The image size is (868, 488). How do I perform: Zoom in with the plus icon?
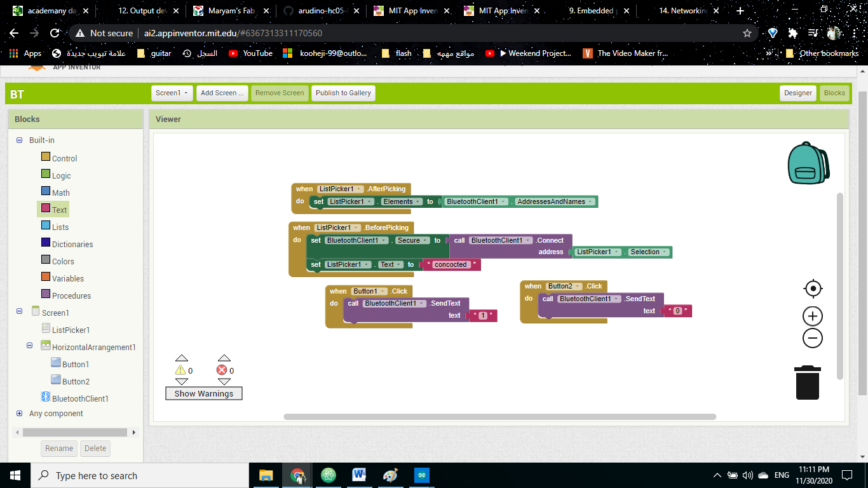[813, 316]
